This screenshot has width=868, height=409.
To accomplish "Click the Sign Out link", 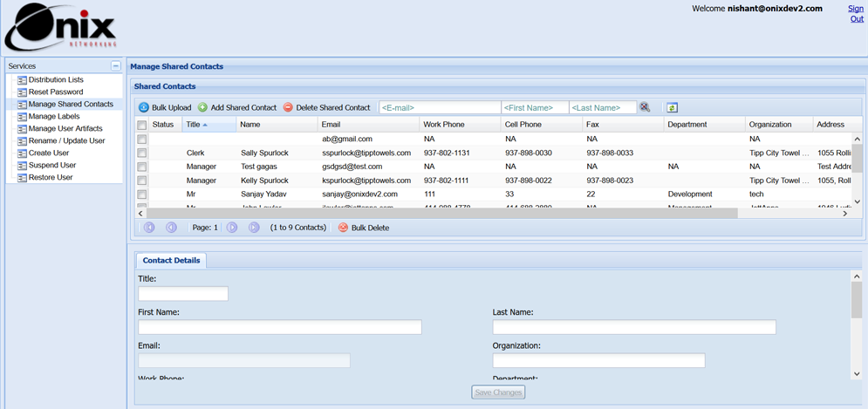I will [x=856, y=14].
